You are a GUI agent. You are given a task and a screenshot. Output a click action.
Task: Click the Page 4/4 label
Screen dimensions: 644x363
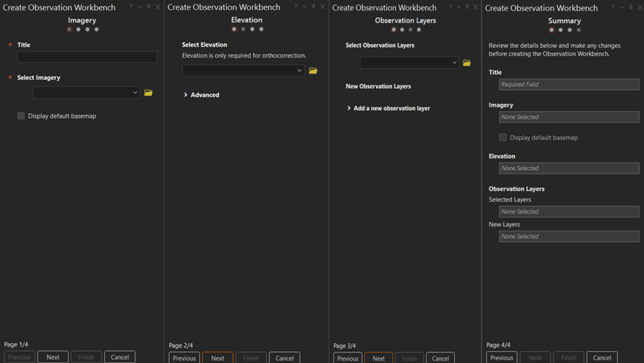coord(498,345)
